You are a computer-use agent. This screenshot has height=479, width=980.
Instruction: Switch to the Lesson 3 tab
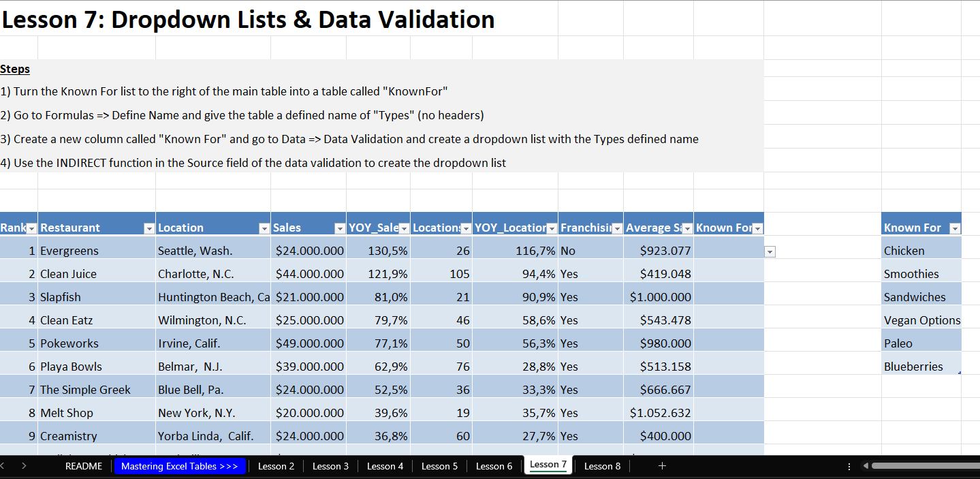[x=330, y=466]
